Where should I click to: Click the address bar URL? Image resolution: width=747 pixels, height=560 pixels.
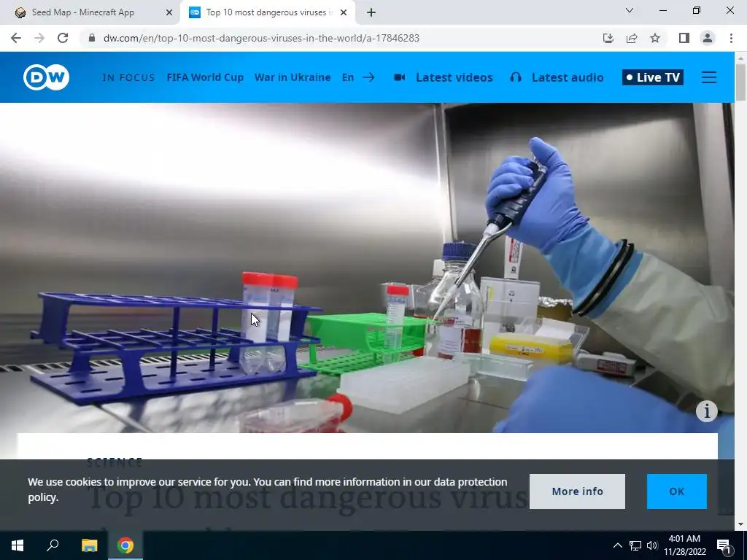(x=261, y=38)
